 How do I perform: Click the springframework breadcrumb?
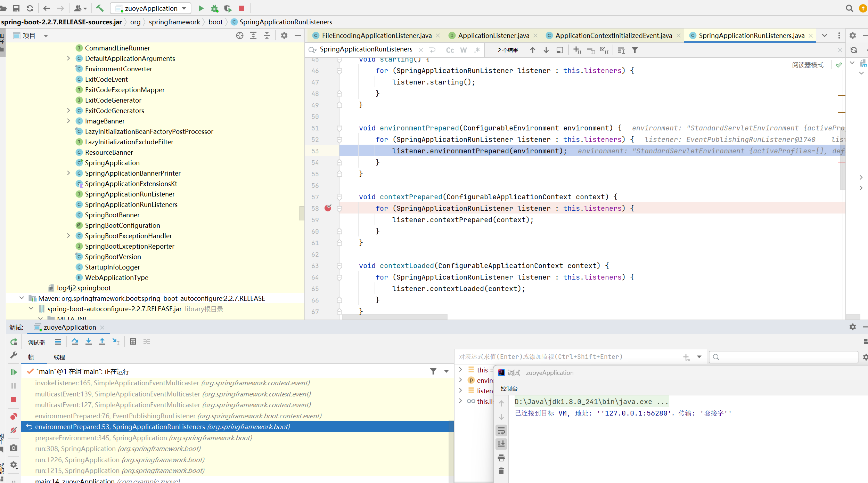pyautogui.click(x=174, y=22)
